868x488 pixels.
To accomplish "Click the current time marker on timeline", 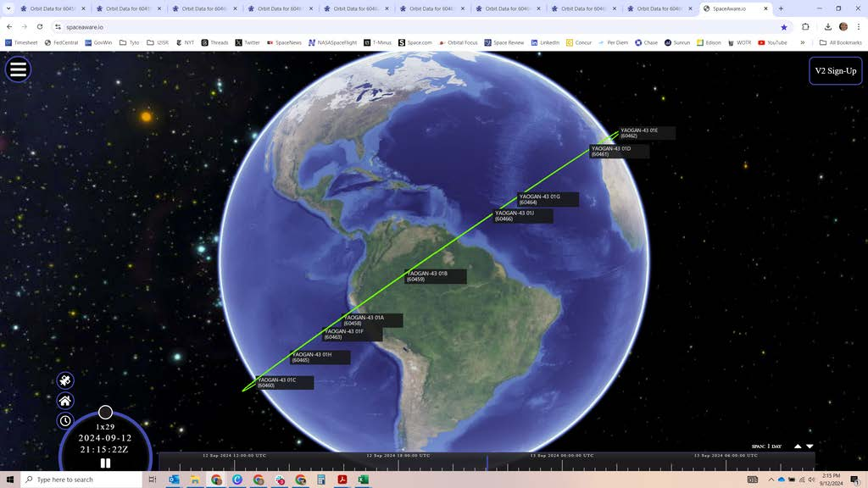I will click(487, 462).
